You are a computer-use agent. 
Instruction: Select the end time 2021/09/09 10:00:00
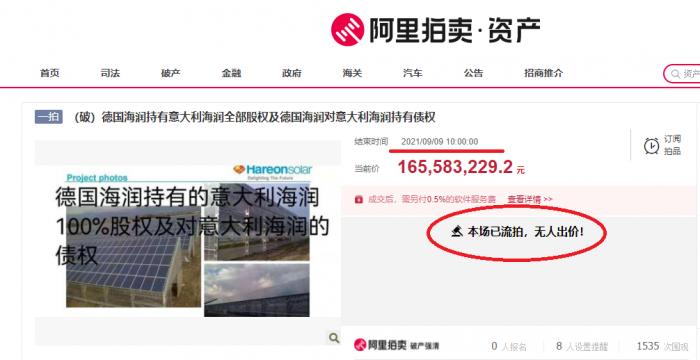[439, 142]
